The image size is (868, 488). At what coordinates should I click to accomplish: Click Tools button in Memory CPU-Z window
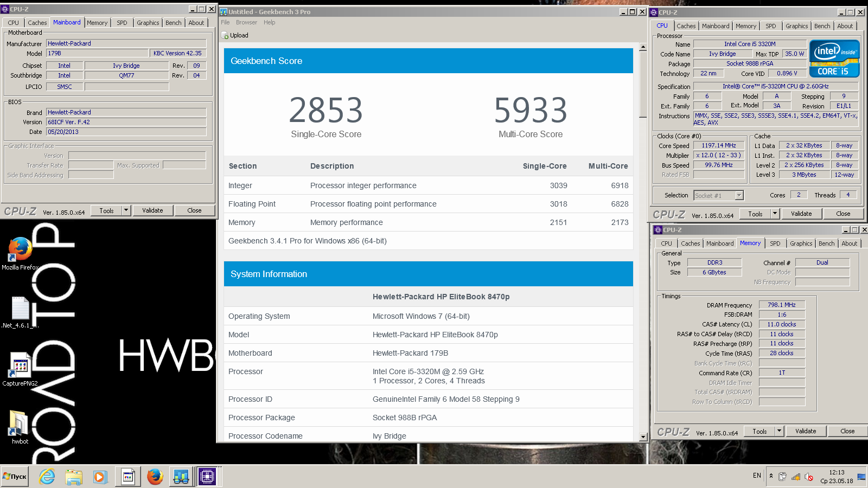pos(759,431)
